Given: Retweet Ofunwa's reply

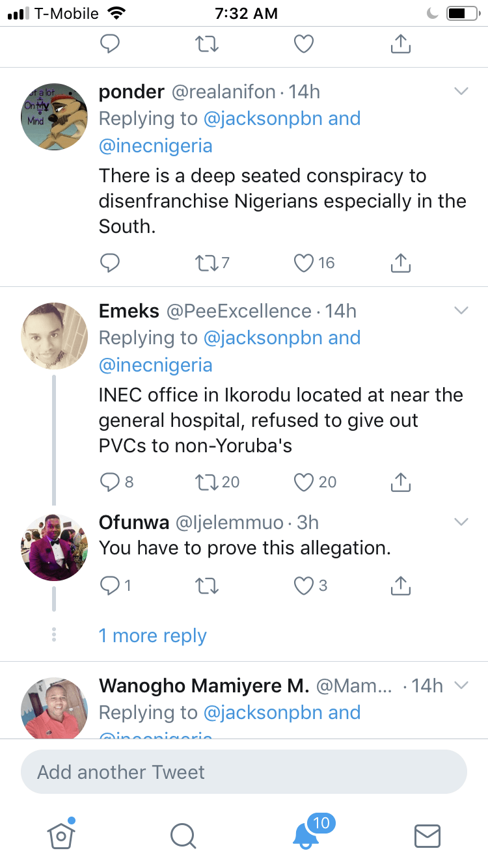Looking at the screenshot, I should point(207,586).
